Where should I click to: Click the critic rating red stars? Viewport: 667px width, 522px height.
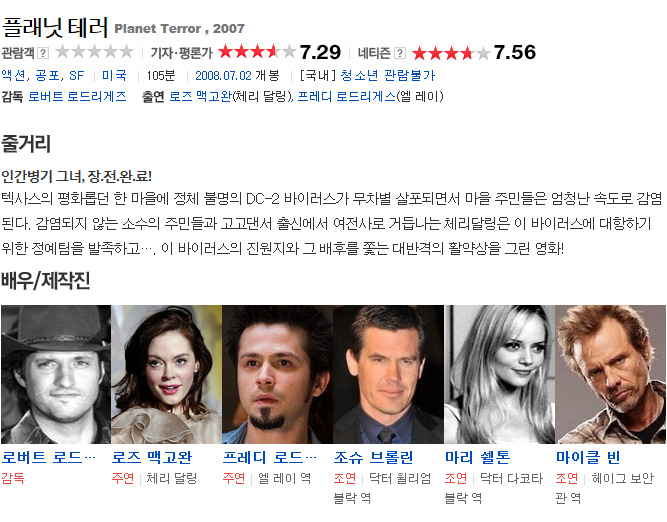click(257, 52)
